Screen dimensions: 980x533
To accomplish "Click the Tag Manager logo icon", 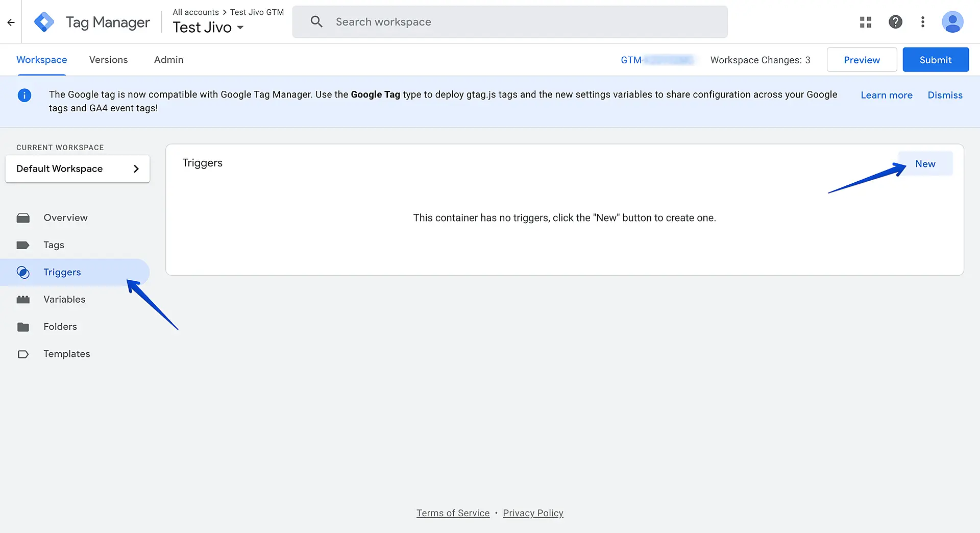I will (44, 22).
